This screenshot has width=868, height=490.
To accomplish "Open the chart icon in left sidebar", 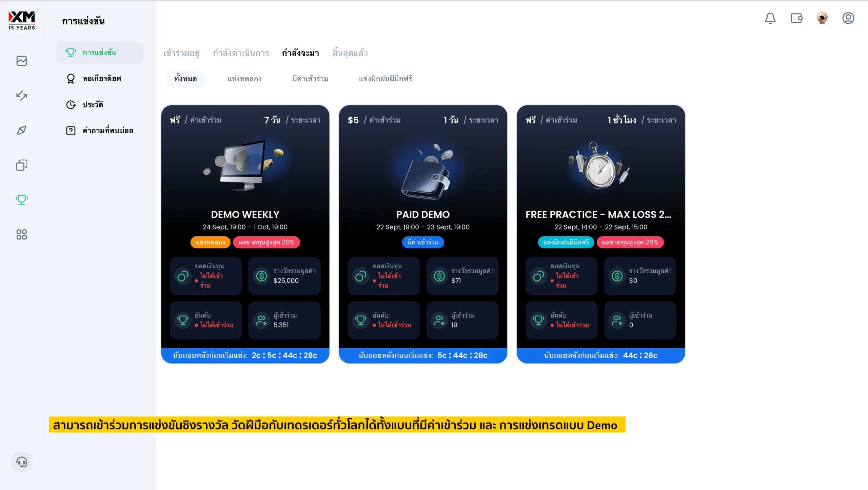I will pos(22,61).
